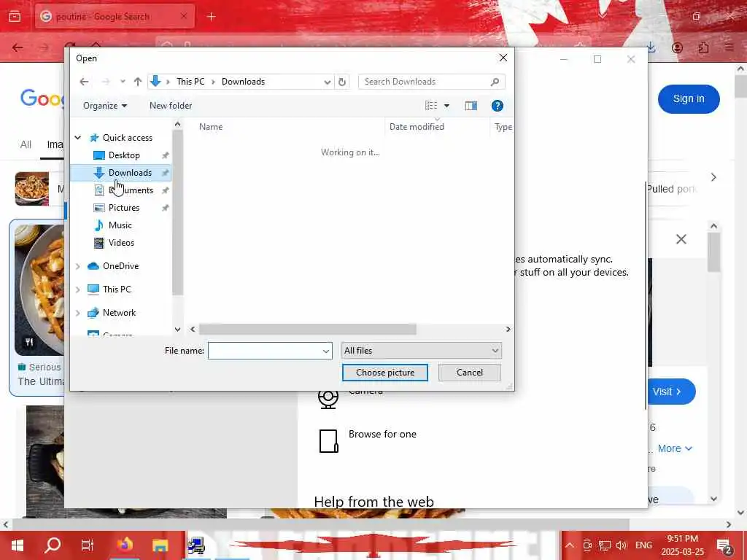This screenshot has width=747, height=560.
Task: Show hidden system tray icons
Action: coord(570,545)
